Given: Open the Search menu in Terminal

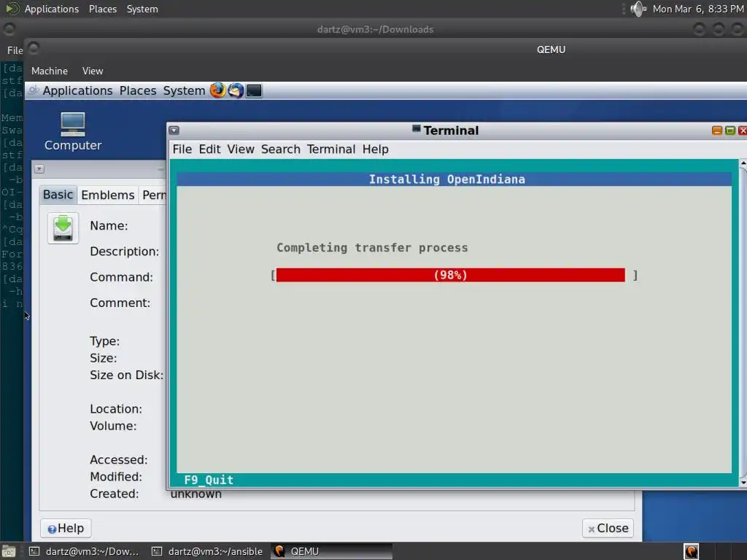Looking at the screenshot, I should 281,149.
